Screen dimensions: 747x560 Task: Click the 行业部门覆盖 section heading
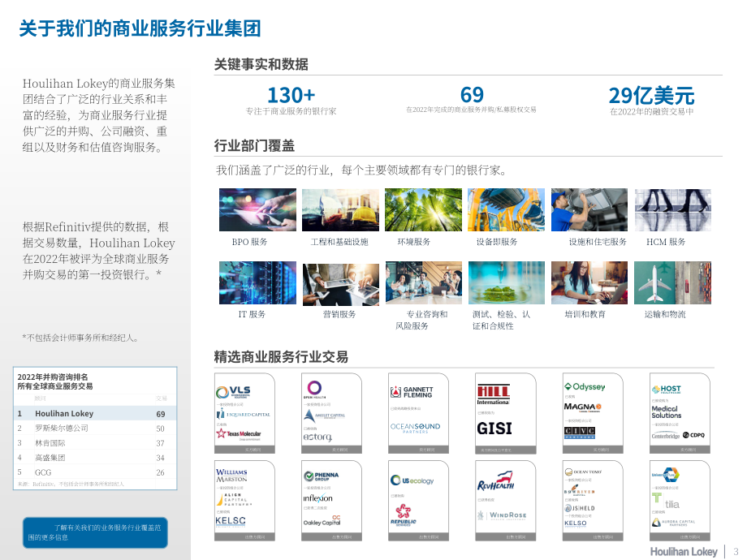click(254, 146)
